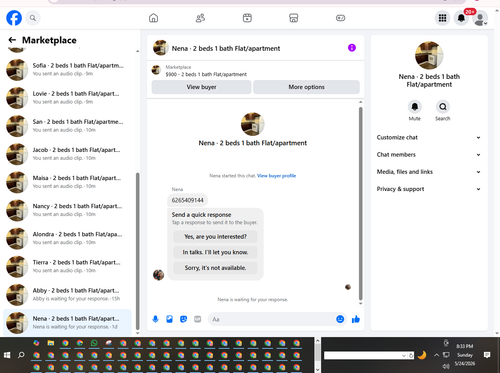The height and width of the screenshot is (373, 500).
Task: Open the Facebook menu grid
Action: point(442,18)
